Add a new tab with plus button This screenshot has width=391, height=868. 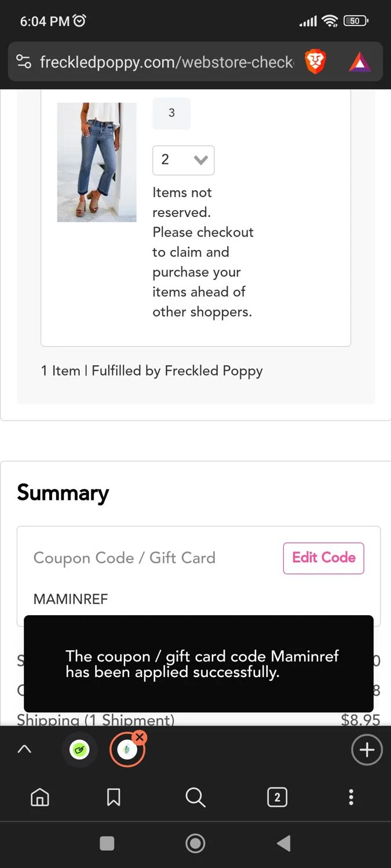pos(367,750)
